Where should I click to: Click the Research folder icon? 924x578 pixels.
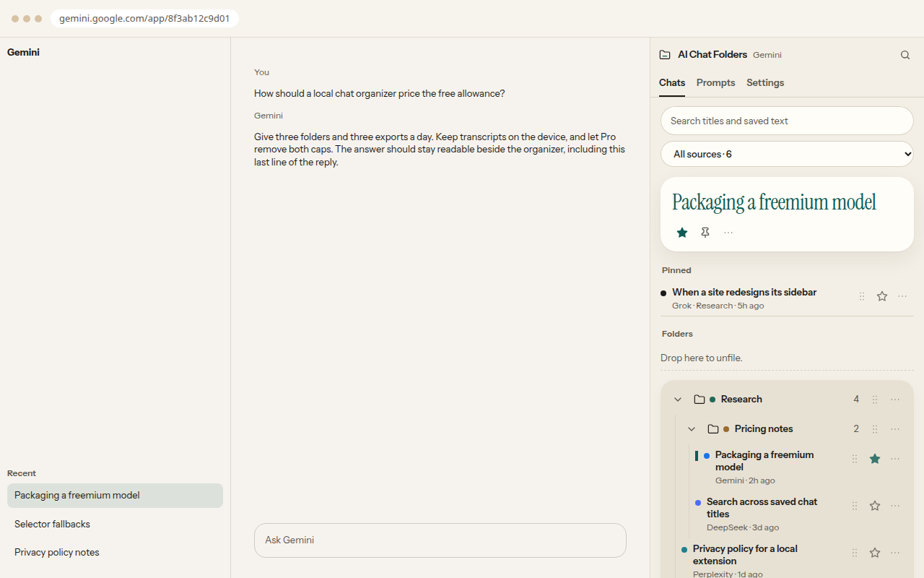[699, 400]
